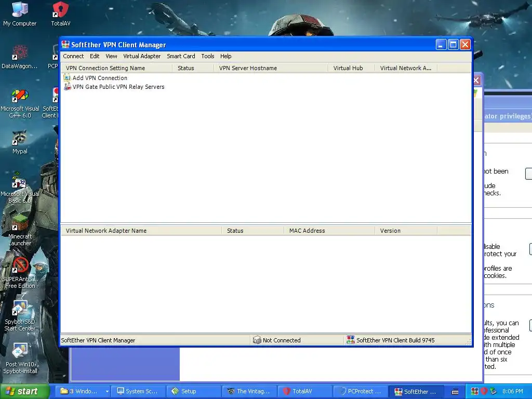532x399 pixels.
Task: Click SoftEther VPN Client Manager status text
Action: point(98,340)
